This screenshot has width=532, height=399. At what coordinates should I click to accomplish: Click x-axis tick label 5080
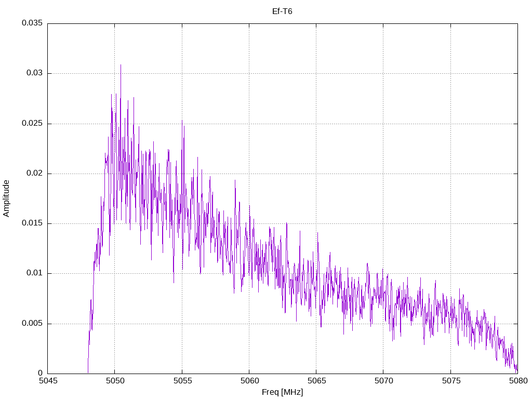coord(518,381)
